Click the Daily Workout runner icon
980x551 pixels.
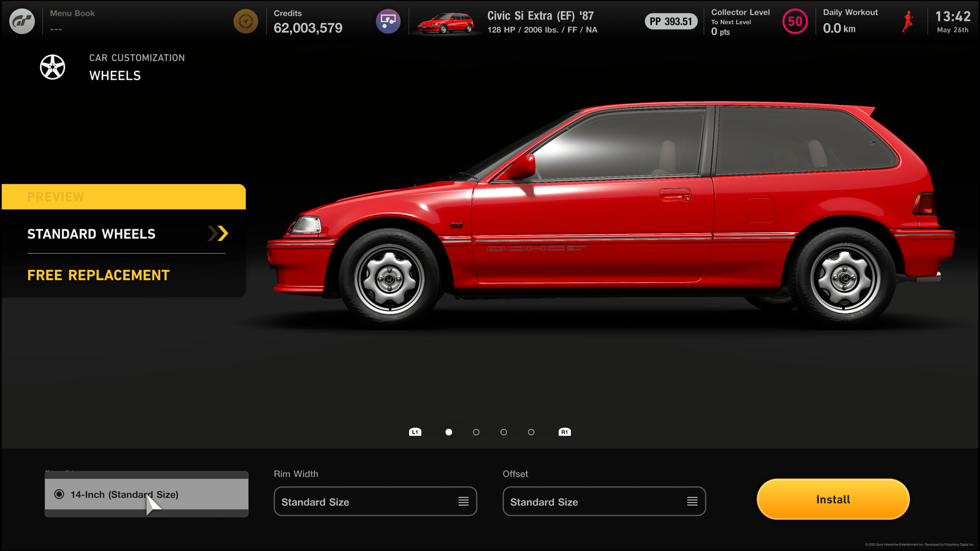click(x=908, y=22)
